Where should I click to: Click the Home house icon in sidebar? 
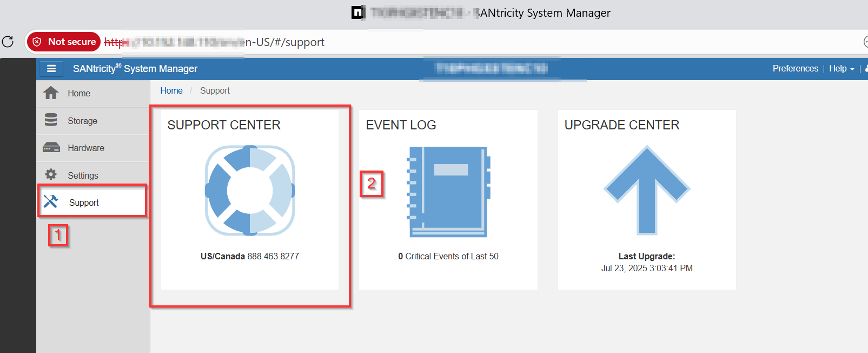(51, 93)
